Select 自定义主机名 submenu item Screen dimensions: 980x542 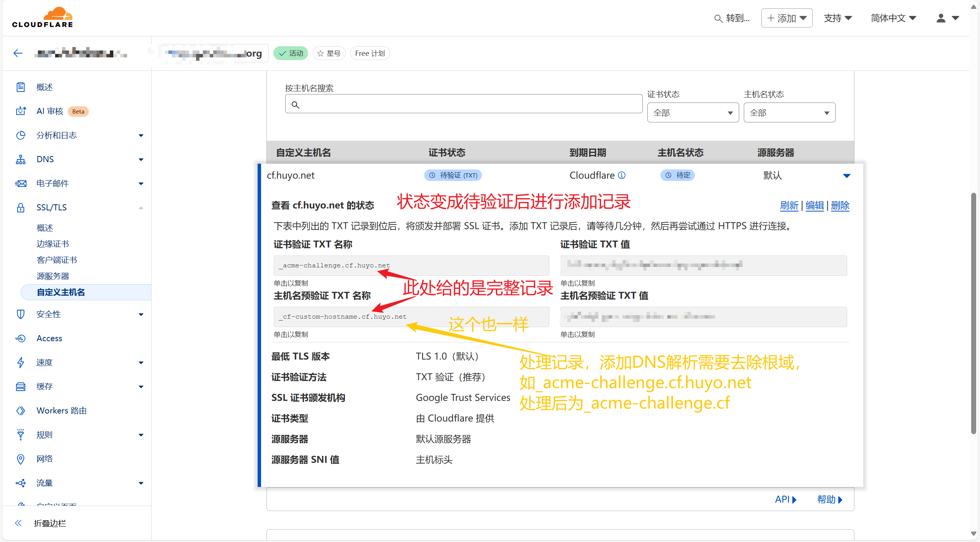tap(86, 292)
